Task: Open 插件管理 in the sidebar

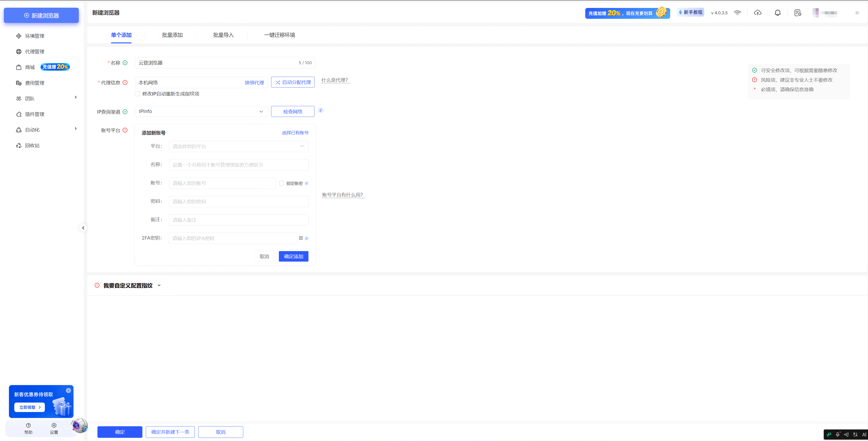Action: [34, 114]
